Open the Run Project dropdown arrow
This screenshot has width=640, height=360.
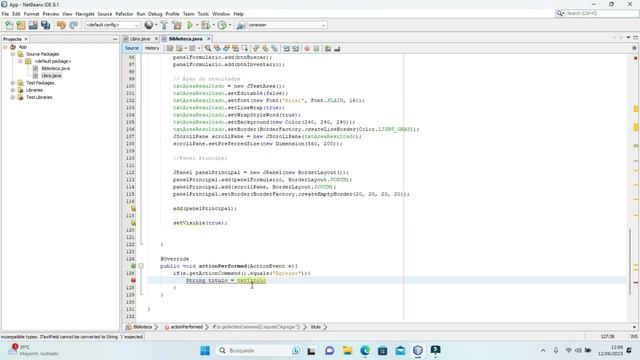coord(197,25)
